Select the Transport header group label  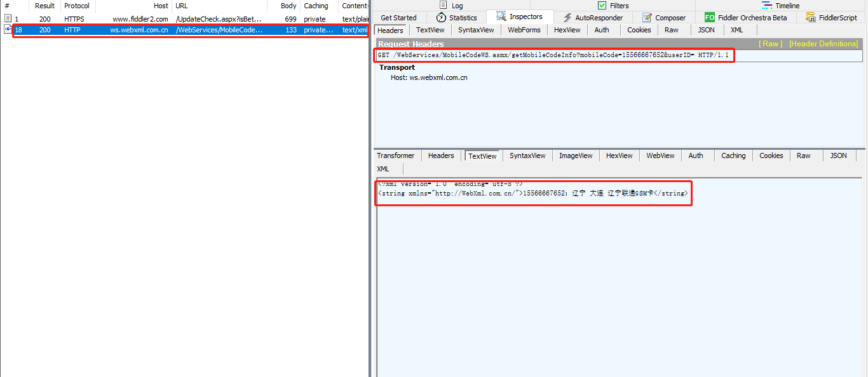397,67
